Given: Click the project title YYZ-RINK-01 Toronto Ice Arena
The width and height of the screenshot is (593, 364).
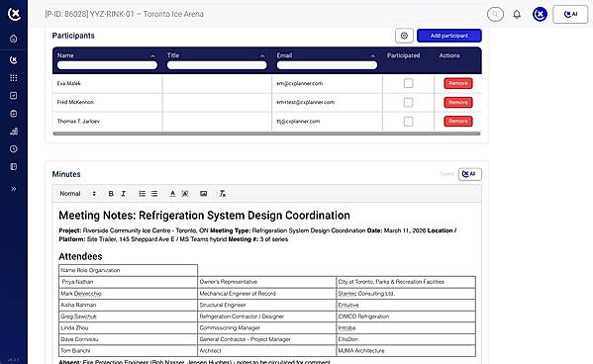Looking at the screenshot, I should point(124,14).
